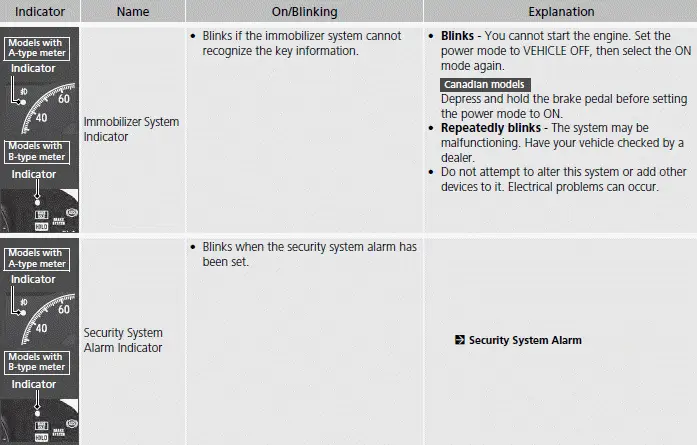Viewport: 697px width, 445px height.
Task: Select the Explanation column header
Action: pyautogui.click(x=561, y=11)
